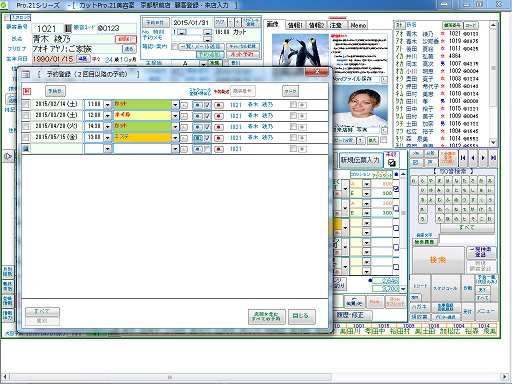The image size is (512, 384).
Task: Open the time dropdown in the empty new row
Action: (x=107, y=149)
